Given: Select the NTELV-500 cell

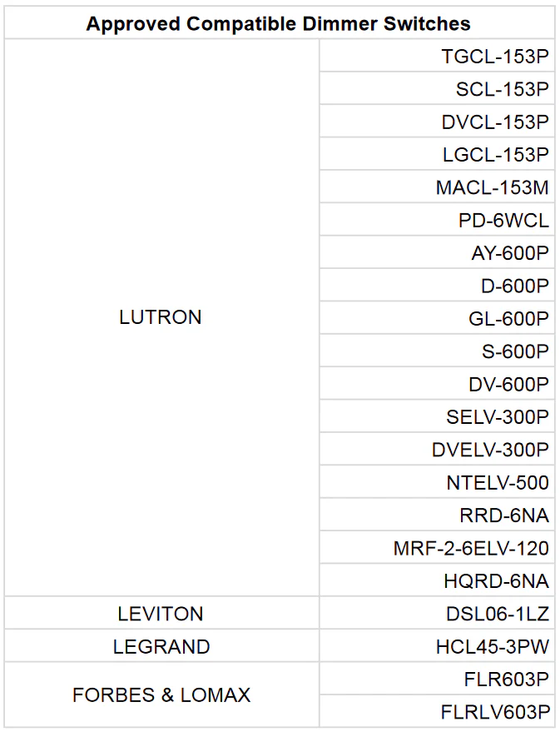Looking at the screenshot, I should click(498, 482).
